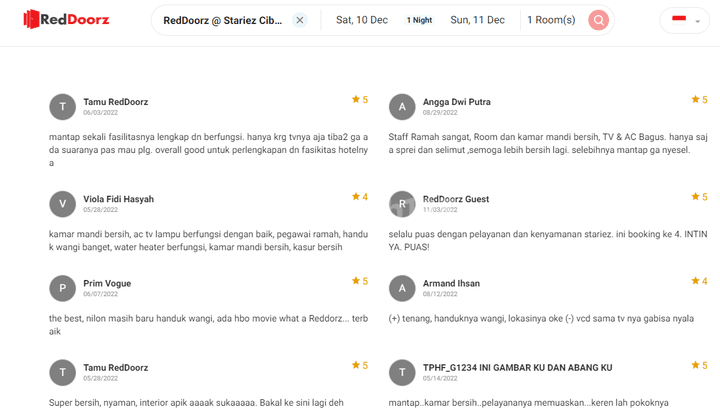
Task: Click the review date 11/03/2022
Action: click(440, 210)
